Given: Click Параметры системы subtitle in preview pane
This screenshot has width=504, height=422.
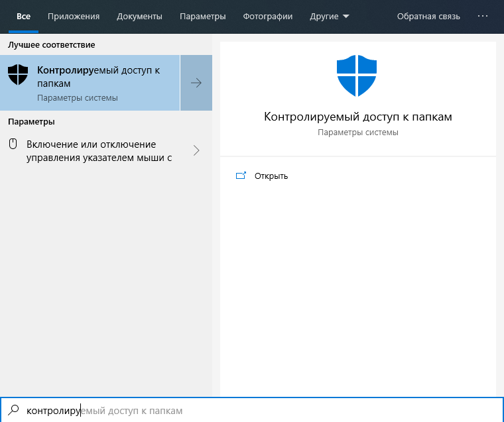Looking at the screenshot, I should coord(357,132).
